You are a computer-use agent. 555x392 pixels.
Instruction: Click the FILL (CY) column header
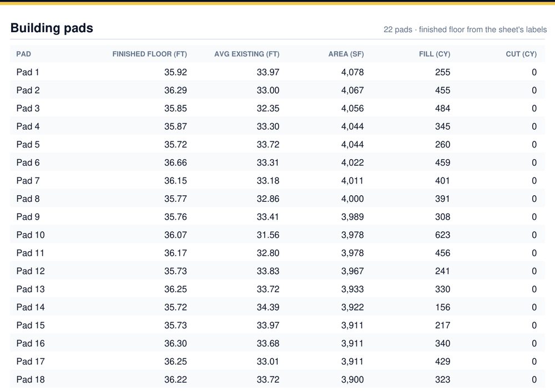(435, 54)
